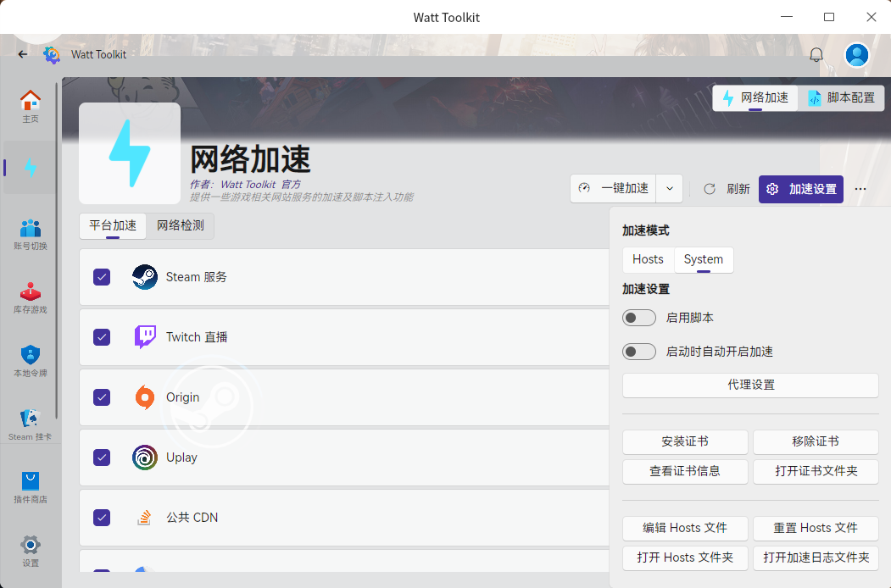Click 打开 Hosts 文件夹 button
Viewport: 891px width, 588px height.
click(x=685, y=557)
